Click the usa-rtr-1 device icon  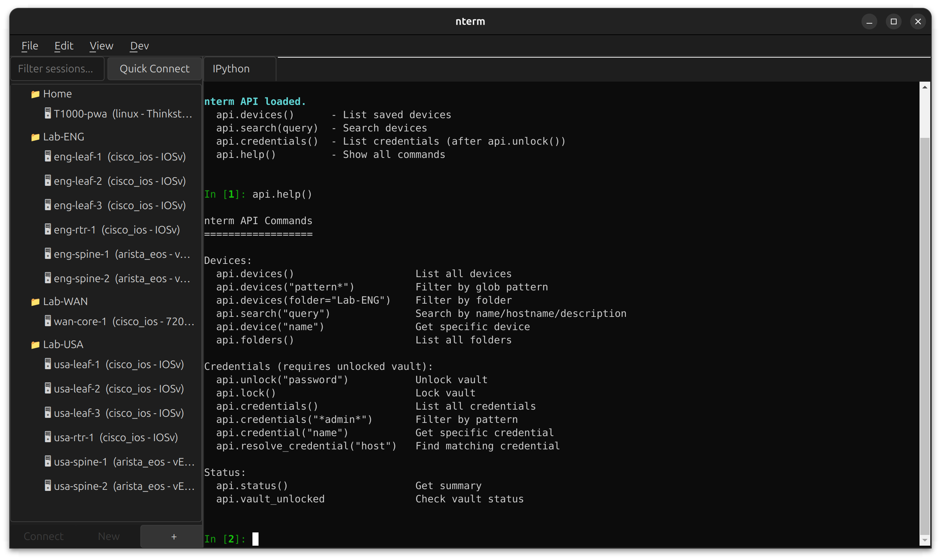click(x=48, y=437)
